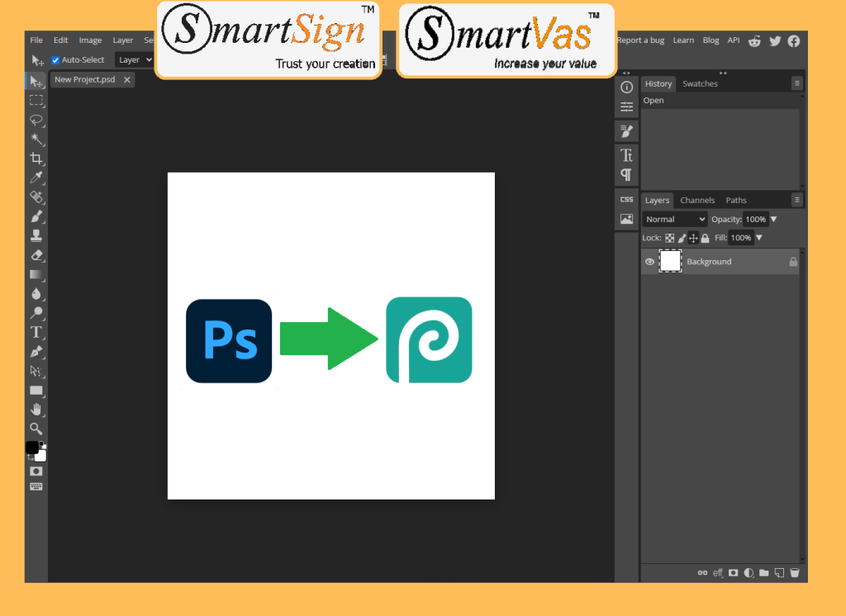The image size is (846, 616).
Task: Open the Twitter icon link
Action: pos(775,41)
